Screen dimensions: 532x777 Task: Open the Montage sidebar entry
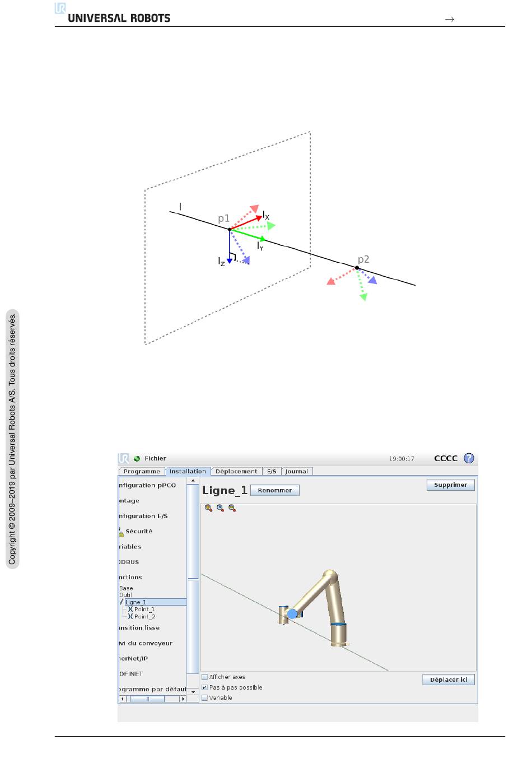click(129, 501)
